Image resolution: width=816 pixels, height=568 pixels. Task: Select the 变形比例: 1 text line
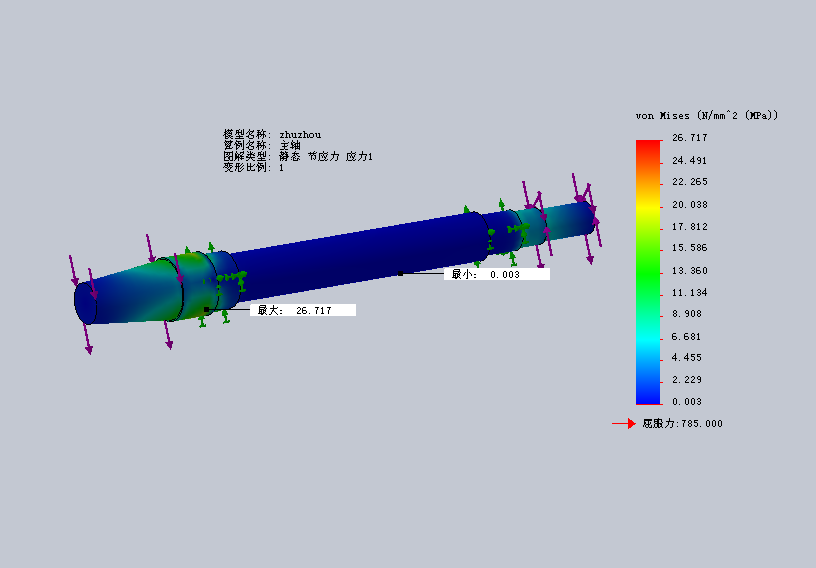[x=253, y=168]
